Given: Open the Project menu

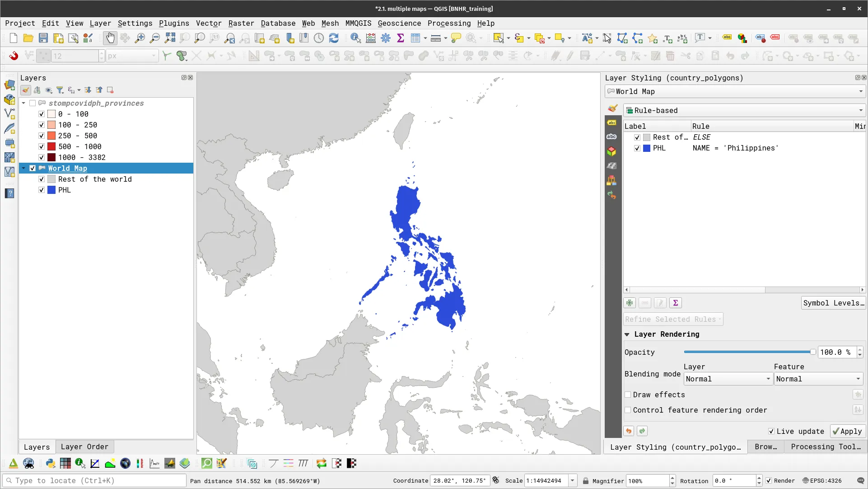Looking at the screenshot, I should point(20,23).
